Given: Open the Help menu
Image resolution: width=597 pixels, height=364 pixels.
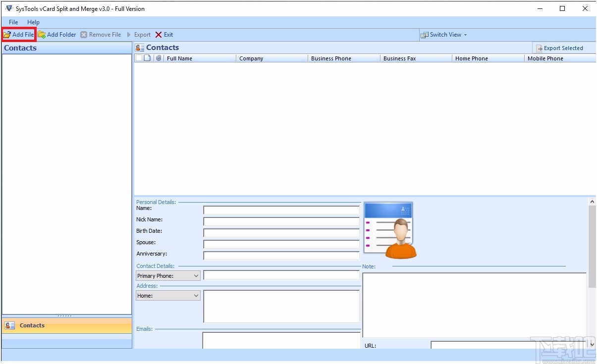Looking at the screenshot, I should (33, 22).
